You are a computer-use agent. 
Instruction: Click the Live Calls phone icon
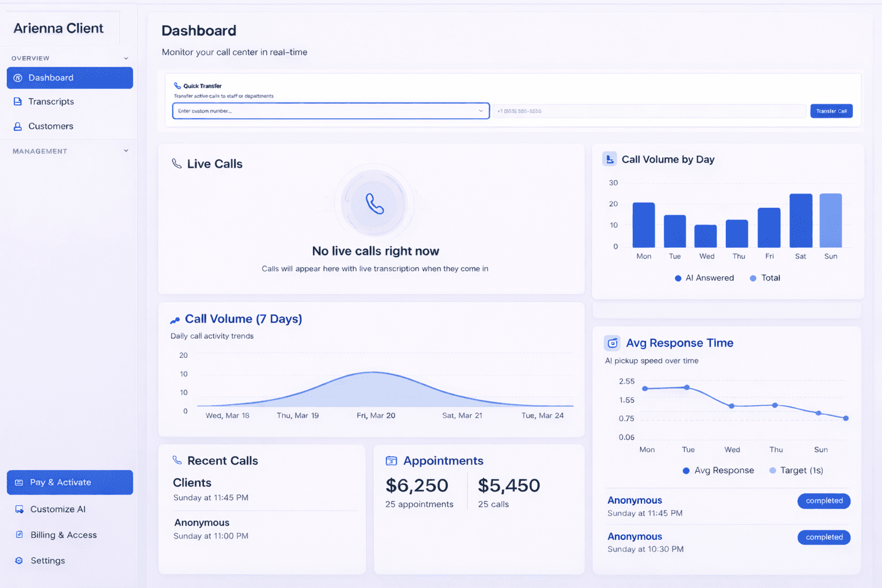(x=176, y=163)
